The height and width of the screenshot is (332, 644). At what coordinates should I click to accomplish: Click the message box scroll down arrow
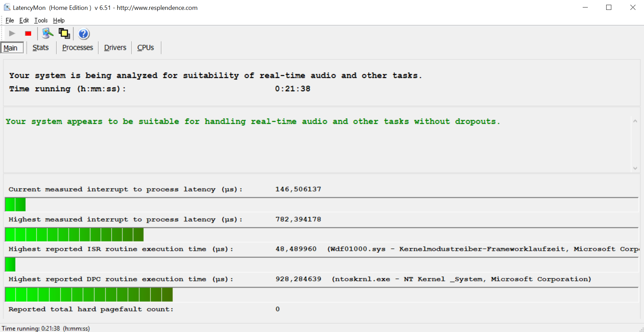pyautogui.click(x=635, y=168)
